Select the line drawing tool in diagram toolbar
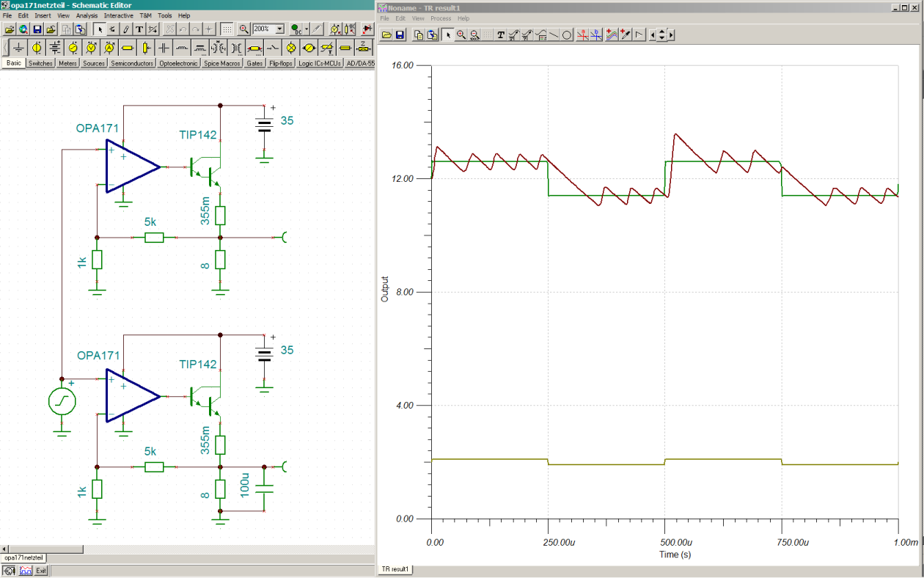 click(x=554, y=34)
